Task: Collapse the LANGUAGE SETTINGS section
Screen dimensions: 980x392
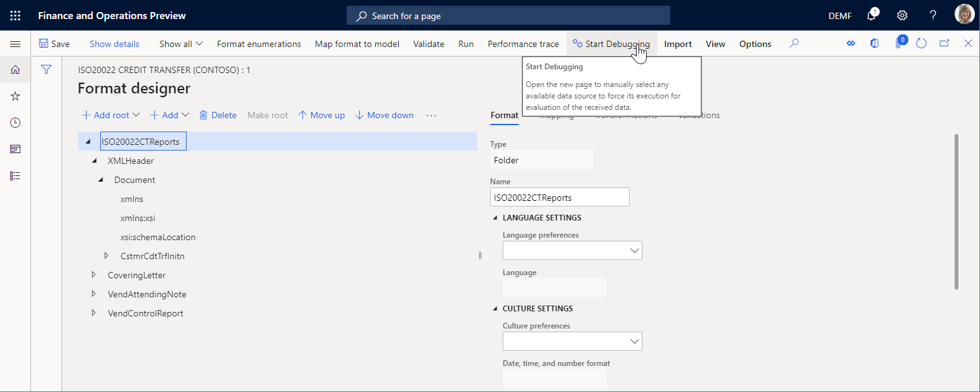Action: (x=495, y=217)
